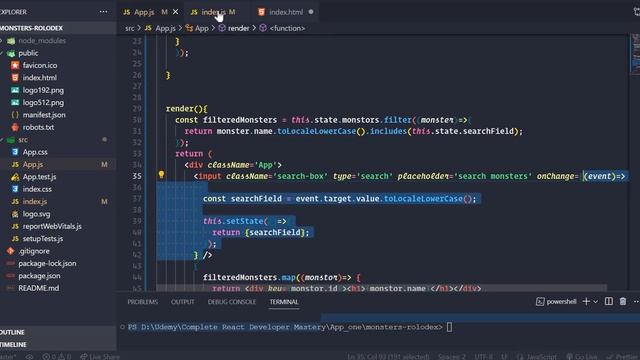Collapse the MONSTERS-ROLODEX project header
Screen dimensions: 640x360
[58, 28]
